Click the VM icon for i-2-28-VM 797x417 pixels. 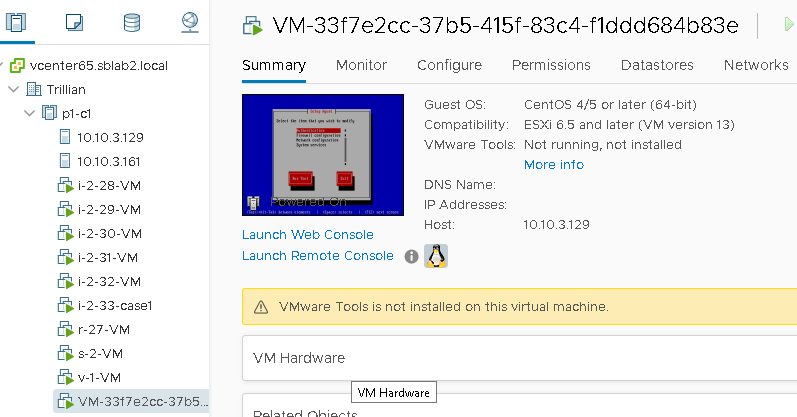66,186
